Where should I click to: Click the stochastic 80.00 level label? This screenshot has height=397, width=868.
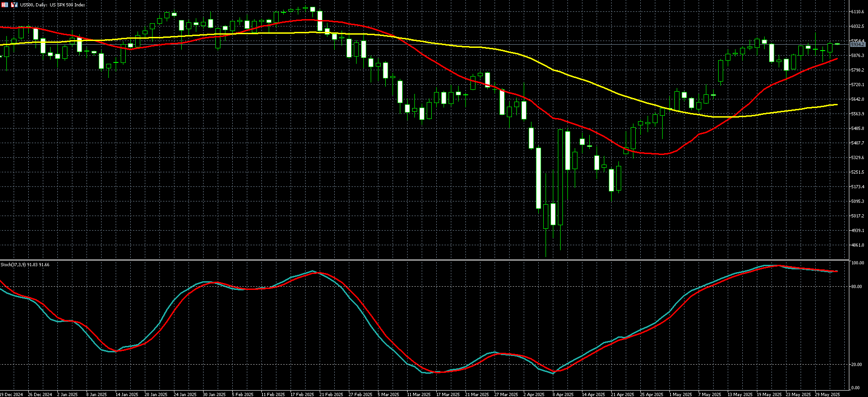tap(856, 287)
